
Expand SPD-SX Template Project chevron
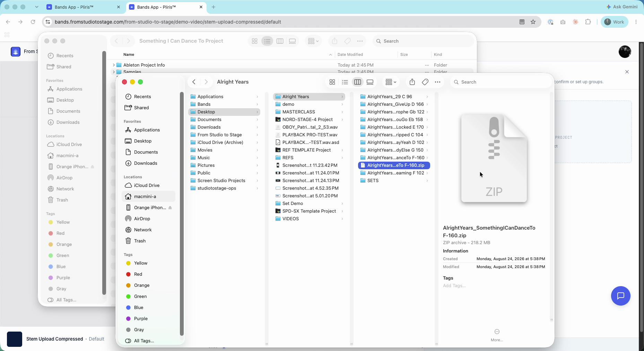point(342,211)
